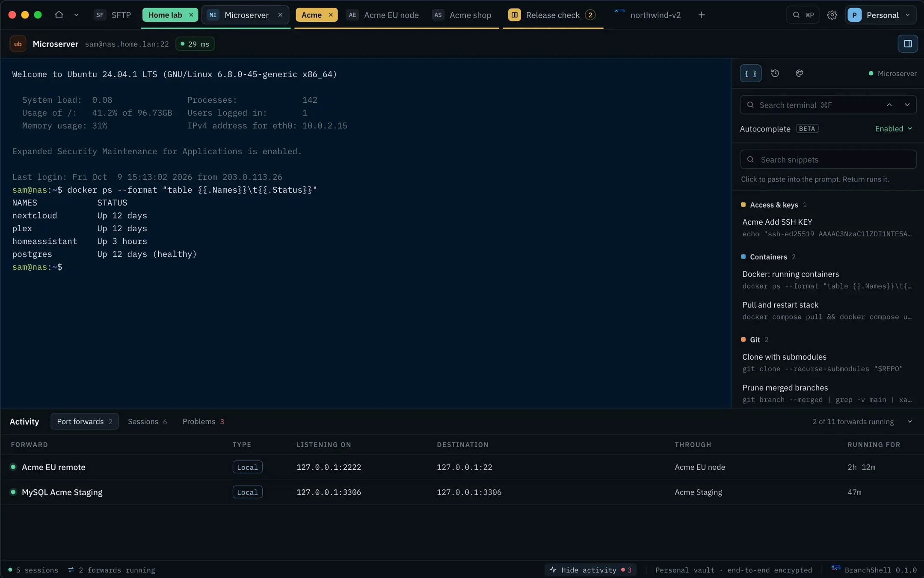
Task: Select the MySQL Acme Staging forward row
Action: point(462,492)
